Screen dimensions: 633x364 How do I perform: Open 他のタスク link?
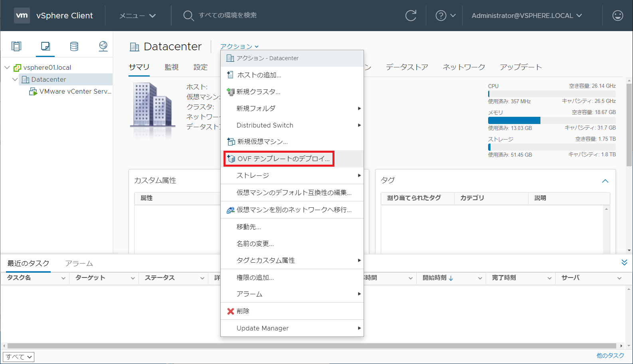tap(610, 356)
